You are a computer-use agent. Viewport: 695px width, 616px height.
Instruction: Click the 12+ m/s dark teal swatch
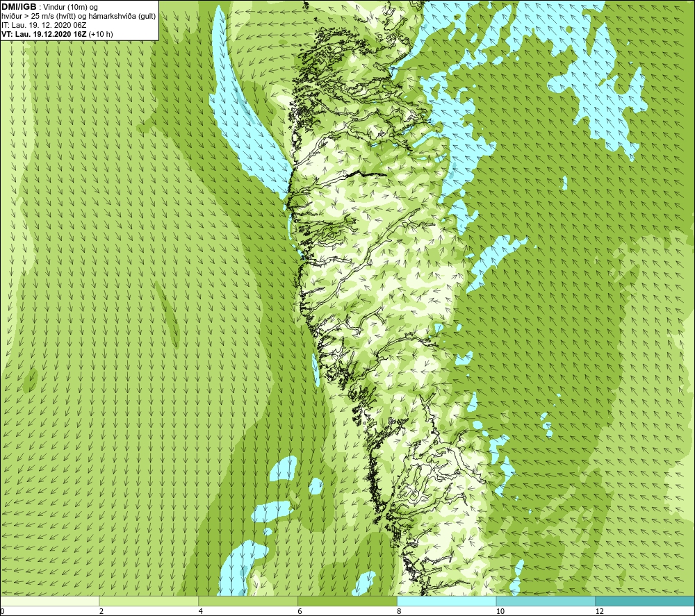[x=645, y=601]
